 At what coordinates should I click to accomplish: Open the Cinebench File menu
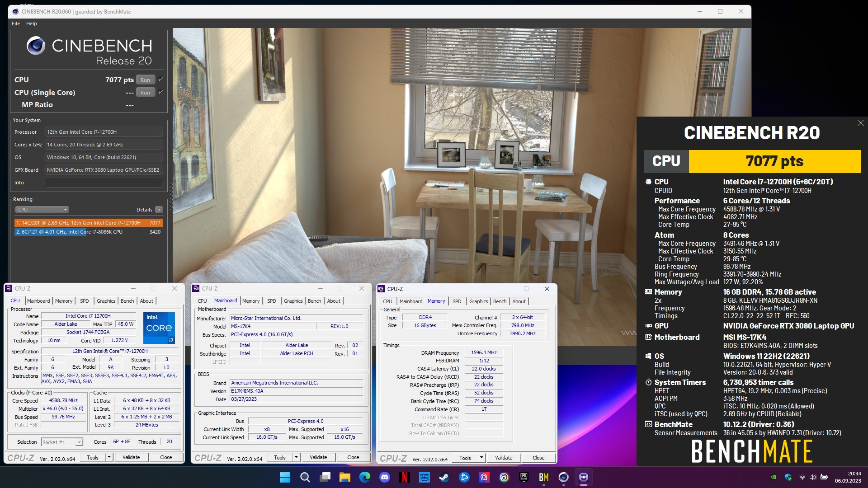pyautogui.click(x=16, y=23)
